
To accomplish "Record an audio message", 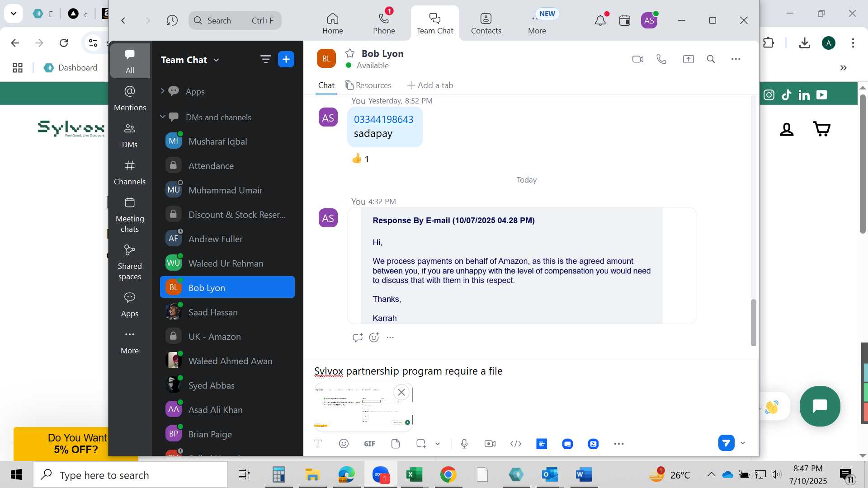I will coord(464,444).
